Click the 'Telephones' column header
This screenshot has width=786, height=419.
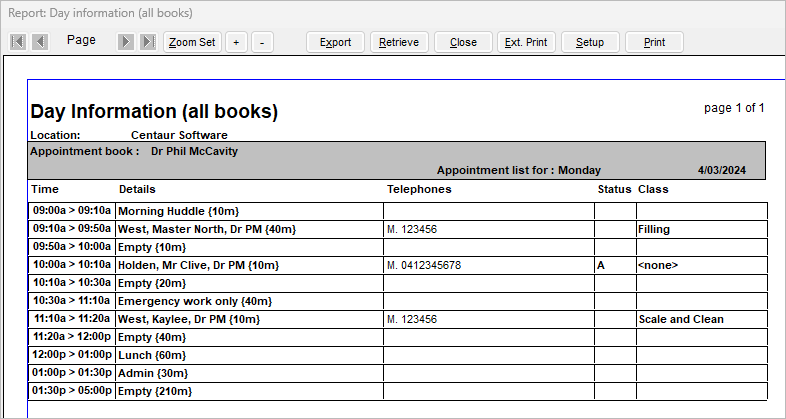click(419, 189)
